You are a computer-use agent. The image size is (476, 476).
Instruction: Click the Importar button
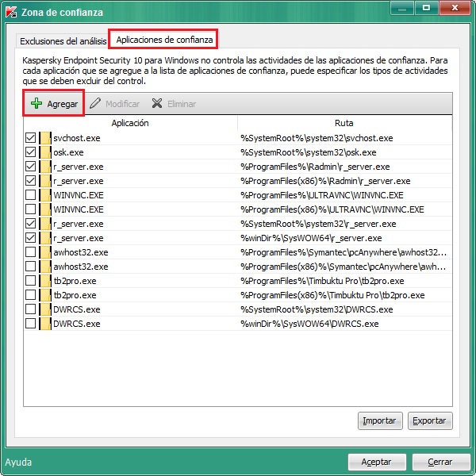point(380,420)
